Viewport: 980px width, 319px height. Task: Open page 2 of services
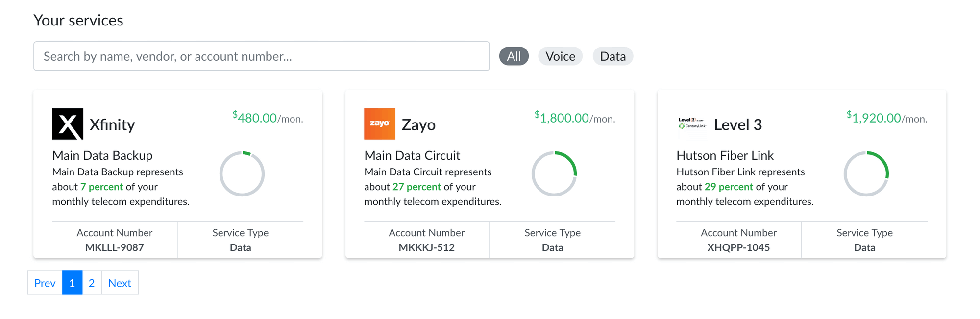92,283
